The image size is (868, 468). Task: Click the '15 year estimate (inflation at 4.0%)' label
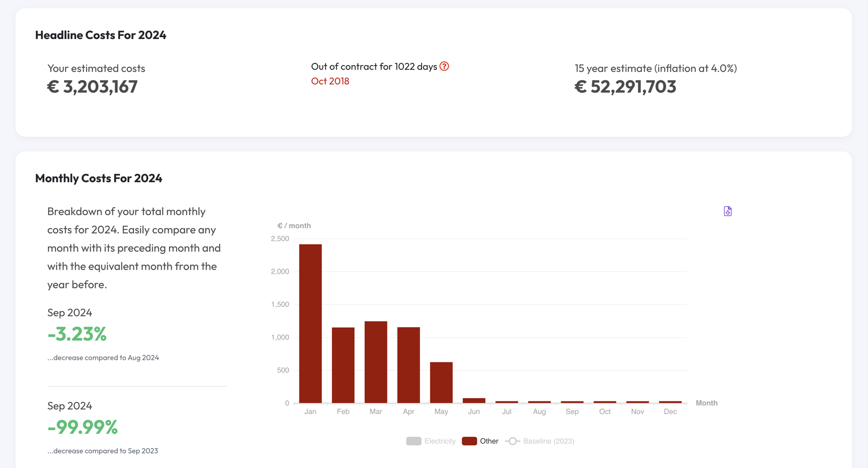(656, 69)
